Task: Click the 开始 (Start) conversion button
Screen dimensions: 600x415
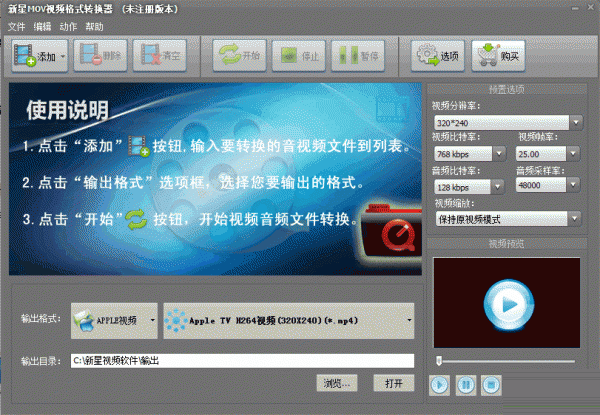Action: 240,56
